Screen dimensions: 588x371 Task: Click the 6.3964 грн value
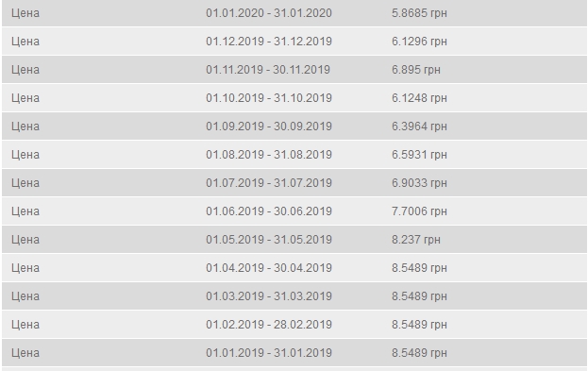click(x=419, y=126)
